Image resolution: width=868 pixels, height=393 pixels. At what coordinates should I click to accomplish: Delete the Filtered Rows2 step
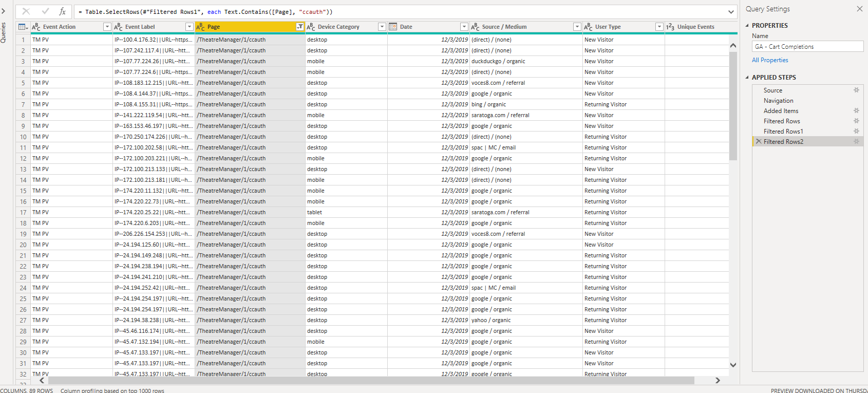click(759, 141)
